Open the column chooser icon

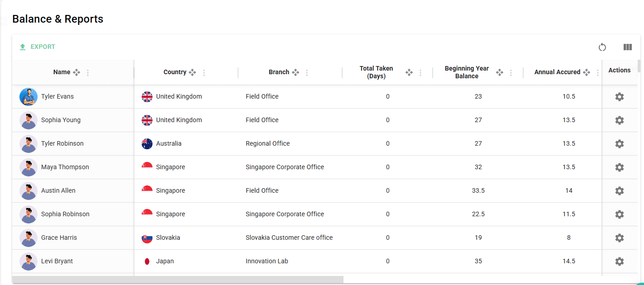pos(627,47)
